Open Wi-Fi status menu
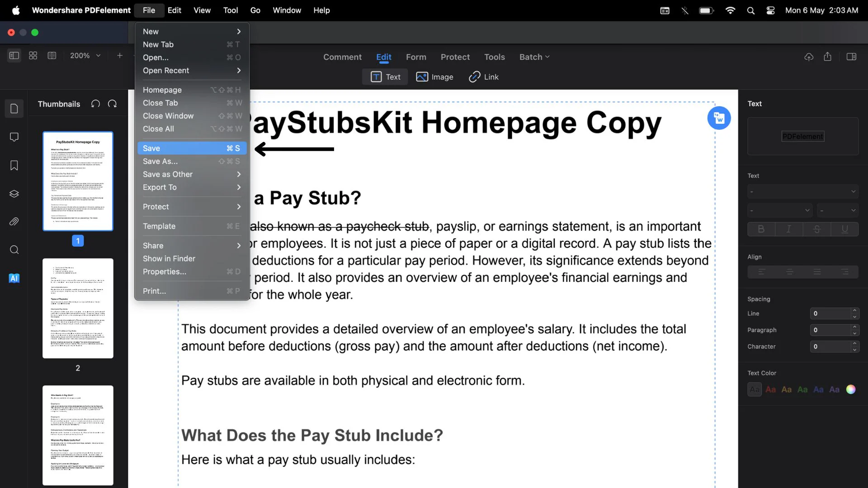Viewport: 868px width, 488px height. pos(730,10)
